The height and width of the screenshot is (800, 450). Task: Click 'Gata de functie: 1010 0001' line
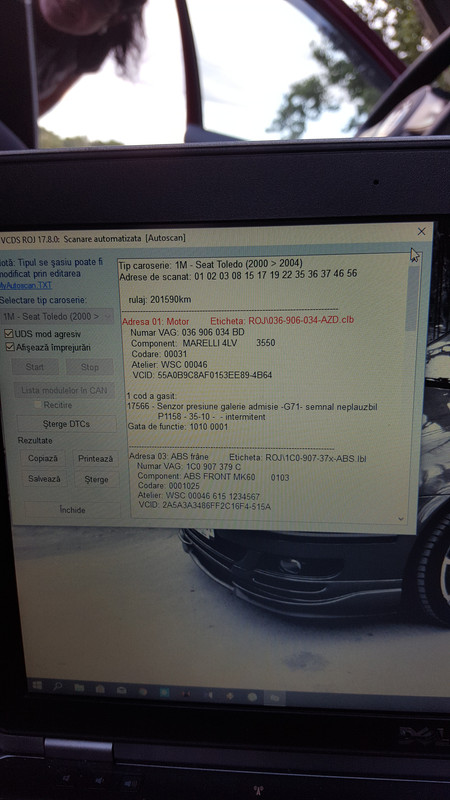click(x=177, y=427)
